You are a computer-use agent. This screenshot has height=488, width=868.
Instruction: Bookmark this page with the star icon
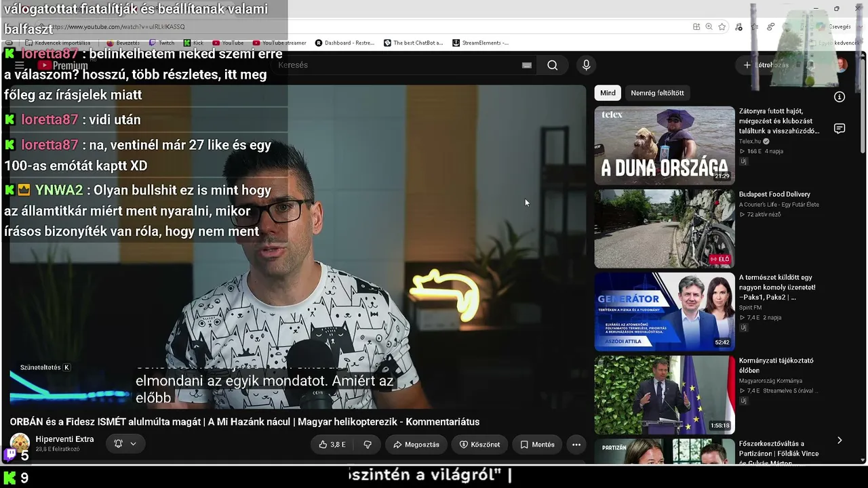722,26
